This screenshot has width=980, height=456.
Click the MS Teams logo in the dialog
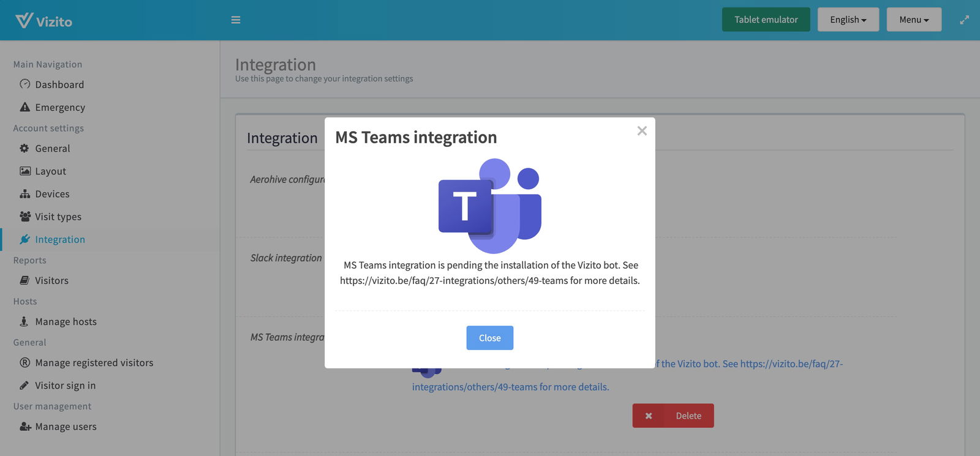[x=490, y=206]
